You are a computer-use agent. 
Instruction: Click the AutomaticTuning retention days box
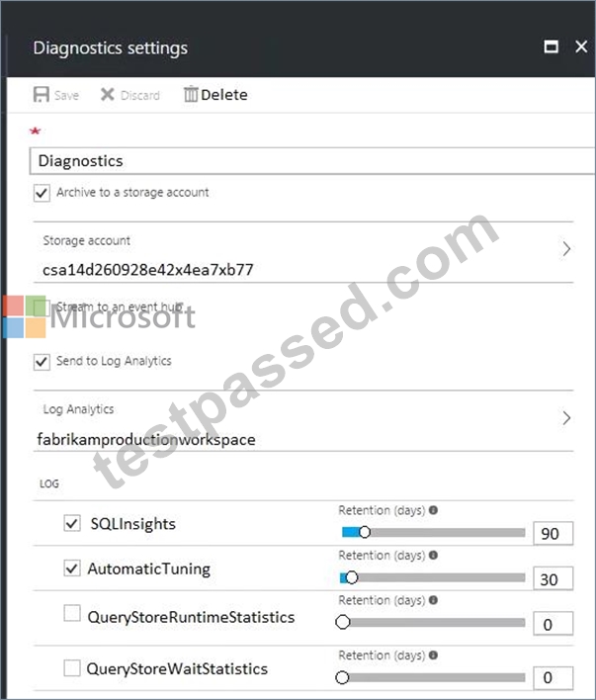553,579
